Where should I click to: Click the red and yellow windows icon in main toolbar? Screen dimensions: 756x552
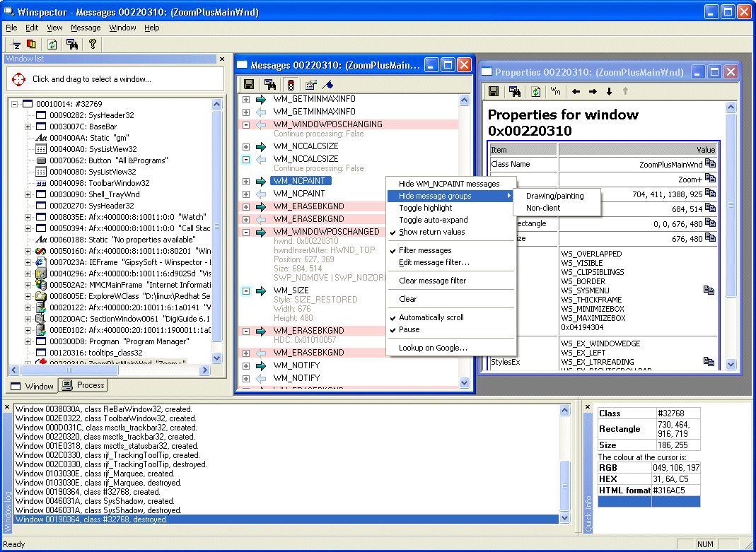point(31,45)
